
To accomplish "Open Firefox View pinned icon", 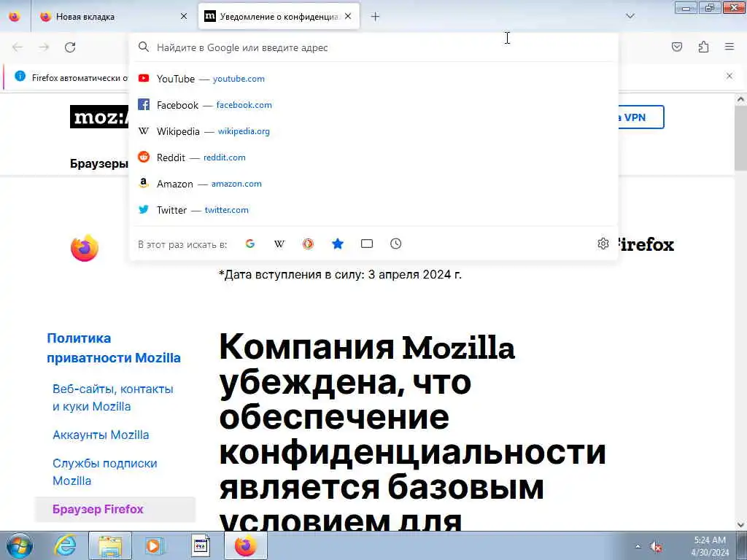I will click(x=15, y=17).
